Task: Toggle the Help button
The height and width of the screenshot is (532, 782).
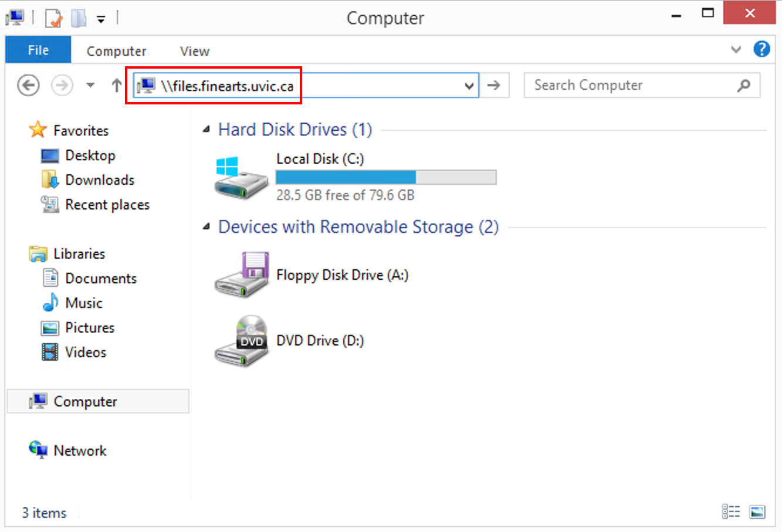Action: 761,49
